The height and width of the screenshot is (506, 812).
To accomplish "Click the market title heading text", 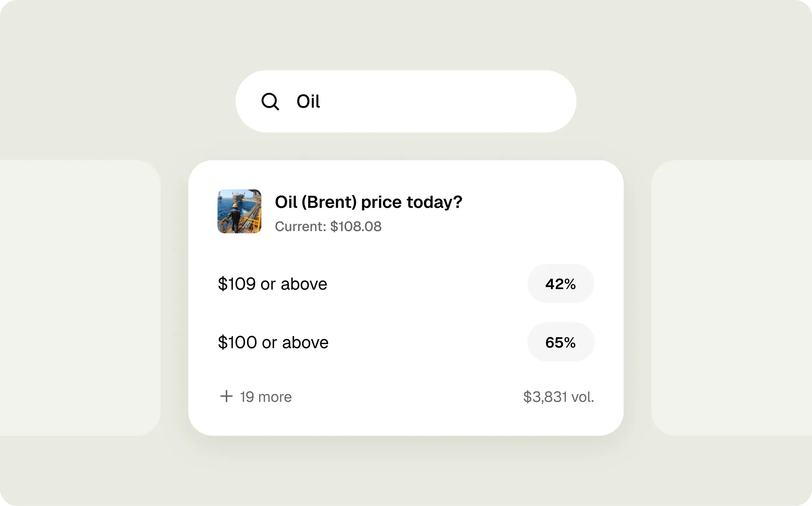I will pos(369,201).
